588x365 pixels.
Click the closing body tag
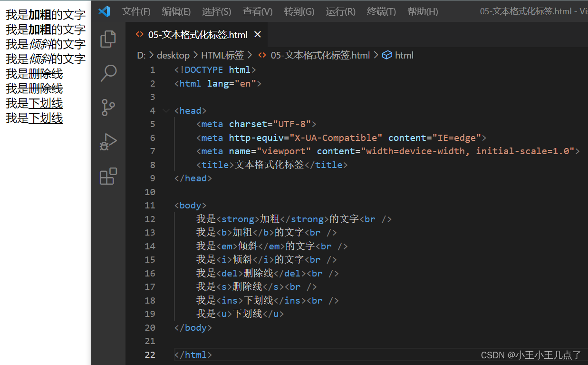tap(193, 328)
